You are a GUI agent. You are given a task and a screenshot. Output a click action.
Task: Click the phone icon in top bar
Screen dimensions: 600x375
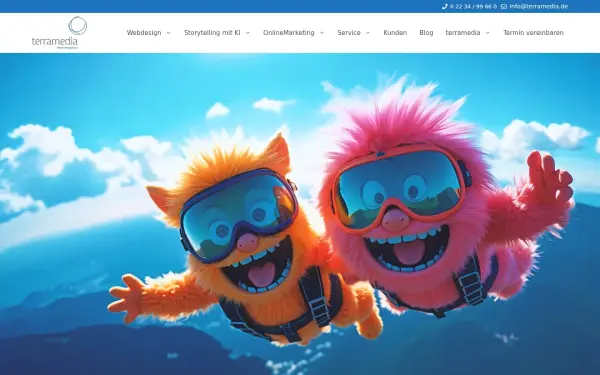pos(445,7)
